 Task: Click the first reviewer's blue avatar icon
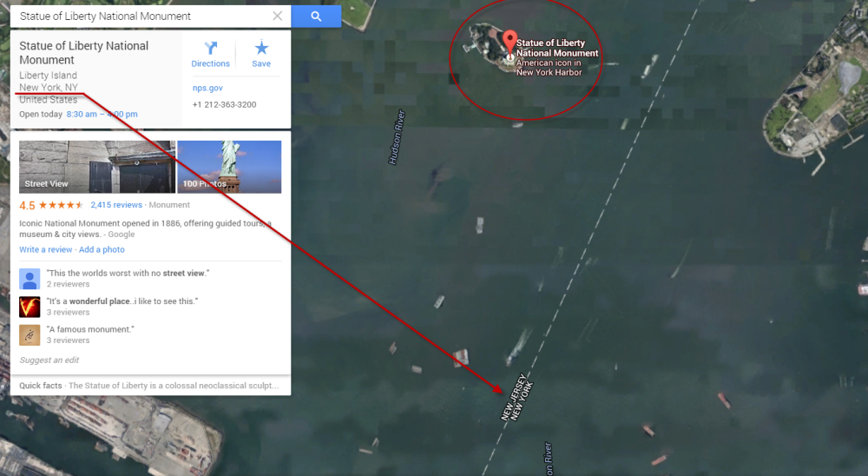pos(30,279)
